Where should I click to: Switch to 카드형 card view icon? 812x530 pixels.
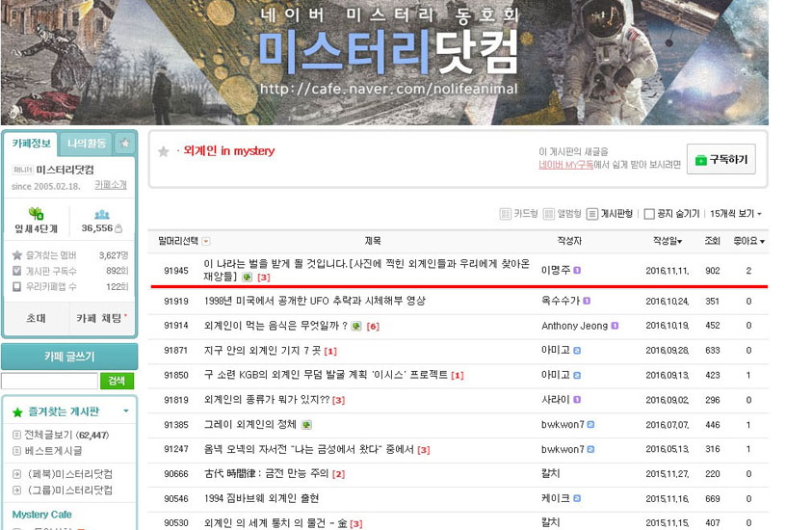(506, 213)
